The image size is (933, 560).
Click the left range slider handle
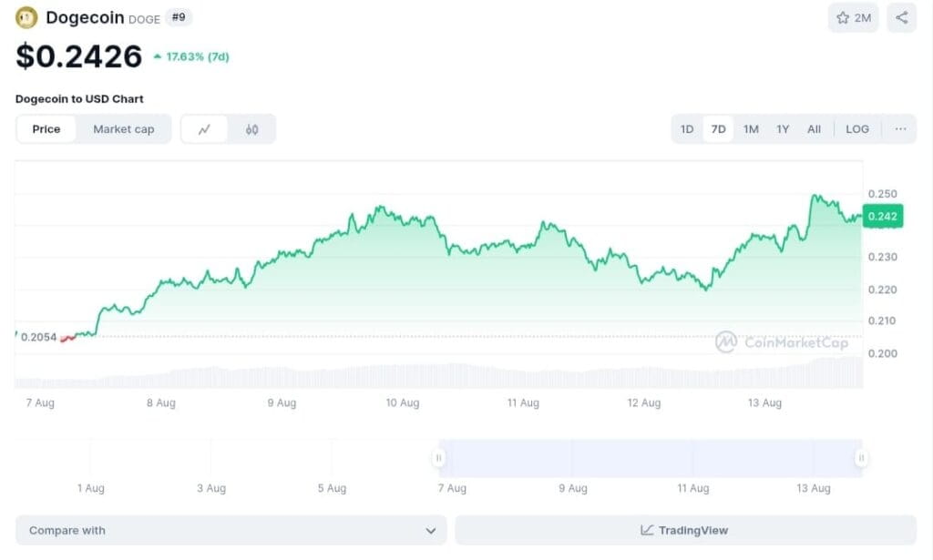tap(439, 458)
